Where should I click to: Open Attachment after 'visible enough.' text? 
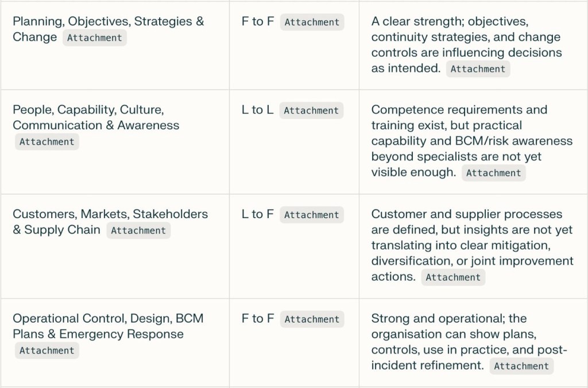[493, 173]
